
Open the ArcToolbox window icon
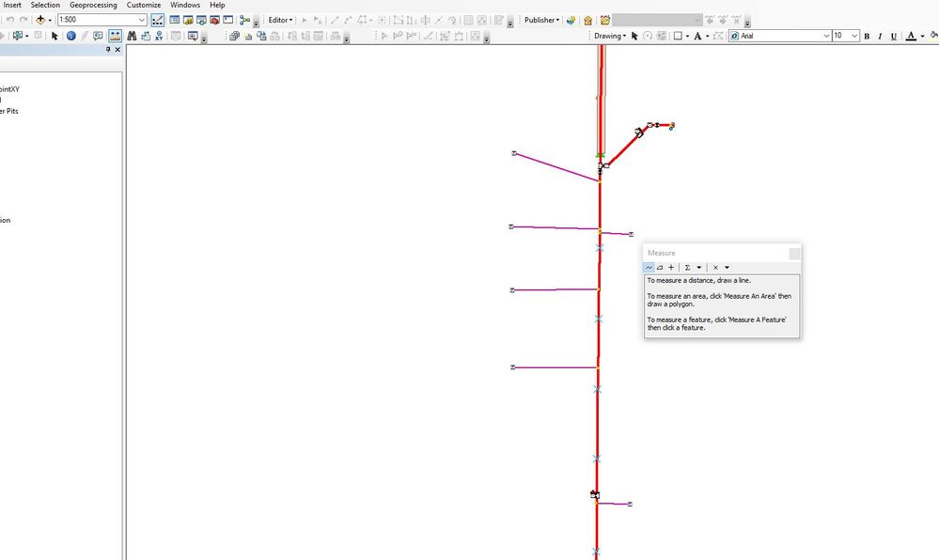[214, 20]
